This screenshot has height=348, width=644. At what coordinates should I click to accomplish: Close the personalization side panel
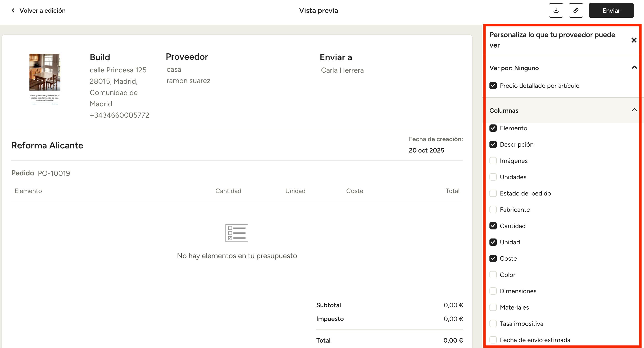[x=634, y=40]
